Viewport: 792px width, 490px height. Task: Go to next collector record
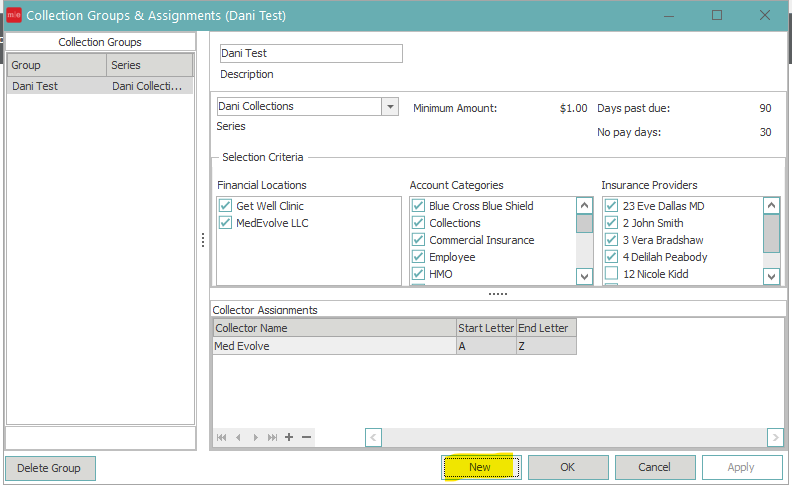coord(256,437)
